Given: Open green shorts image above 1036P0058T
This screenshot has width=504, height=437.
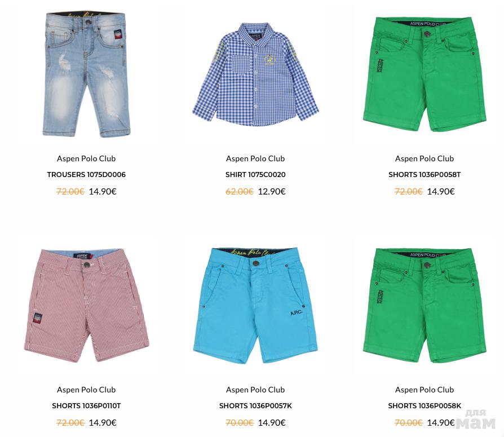Looking at the screenshot, I should pos(425,74).
